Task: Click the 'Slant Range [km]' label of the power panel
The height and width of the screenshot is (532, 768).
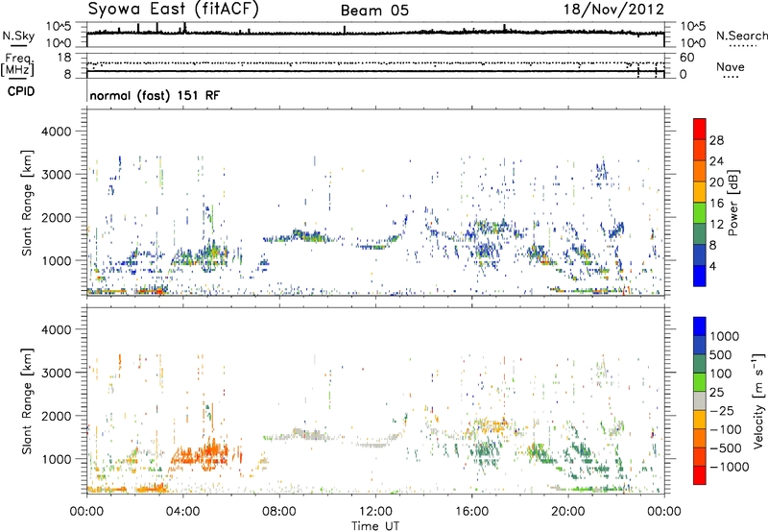Action: (27, 203)
